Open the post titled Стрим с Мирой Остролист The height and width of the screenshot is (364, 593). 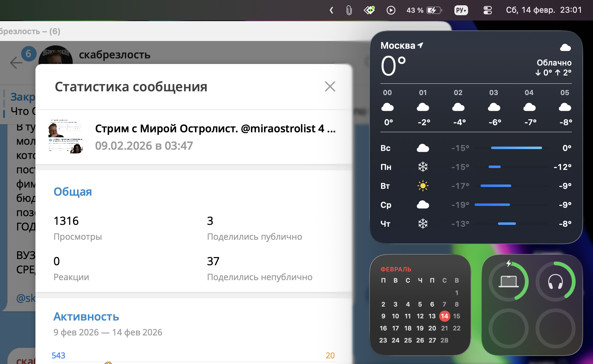coord(215,128)
